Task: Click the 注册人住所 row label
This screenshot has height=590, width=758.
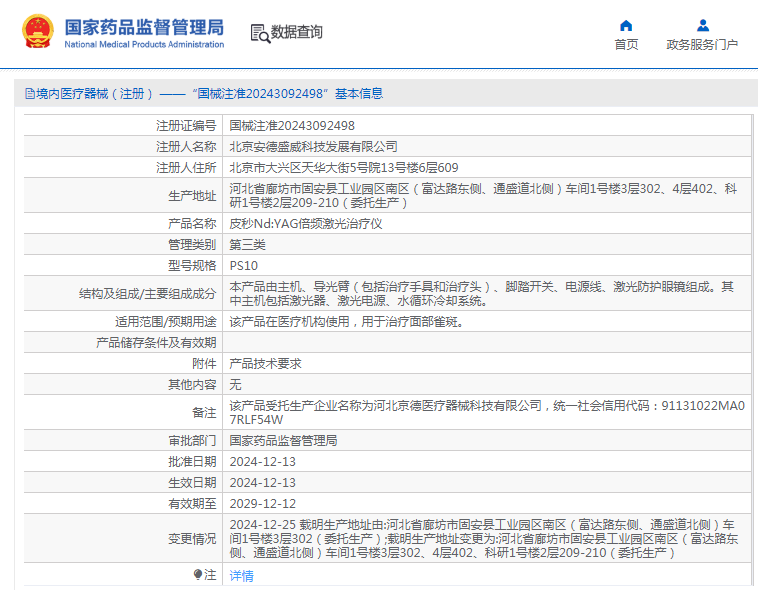Action: (186, 168)
